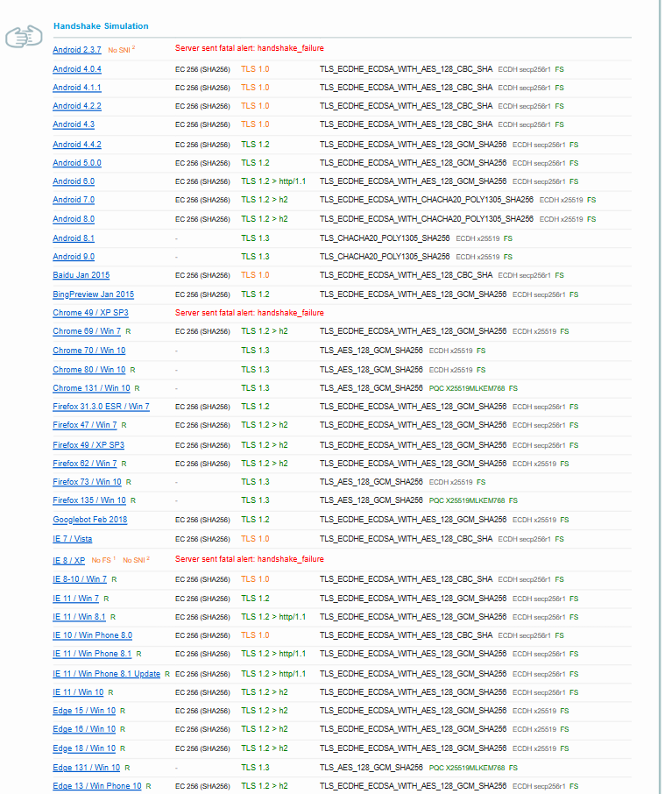Open the Firefox 62 / Win 7 link
This screenshot has width=672, height=794.
[x=85, y=464]
